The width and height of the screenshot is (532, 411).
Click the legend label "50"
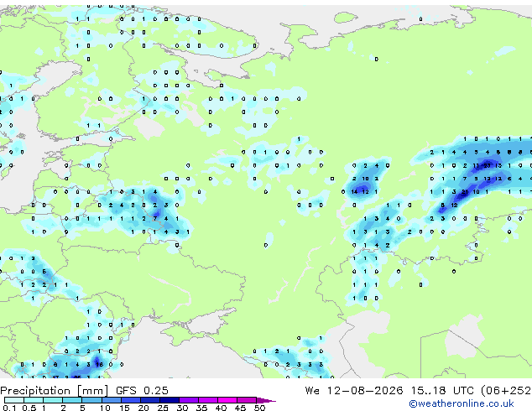259,408
